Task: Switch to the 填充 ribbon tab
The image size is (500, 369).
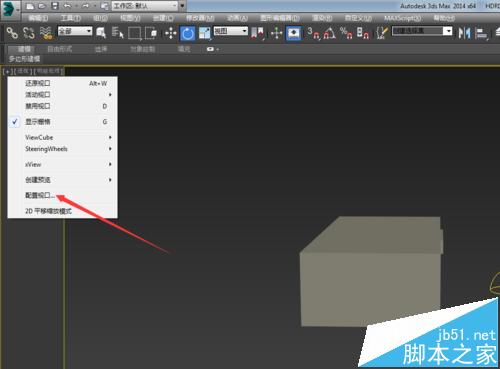Action: click(184, 49)
